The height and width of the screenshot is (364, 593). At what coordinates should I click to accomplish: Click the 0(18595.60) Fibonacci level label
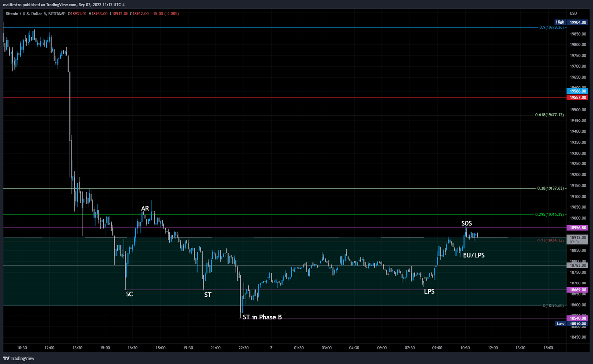(x=553, y=306)
